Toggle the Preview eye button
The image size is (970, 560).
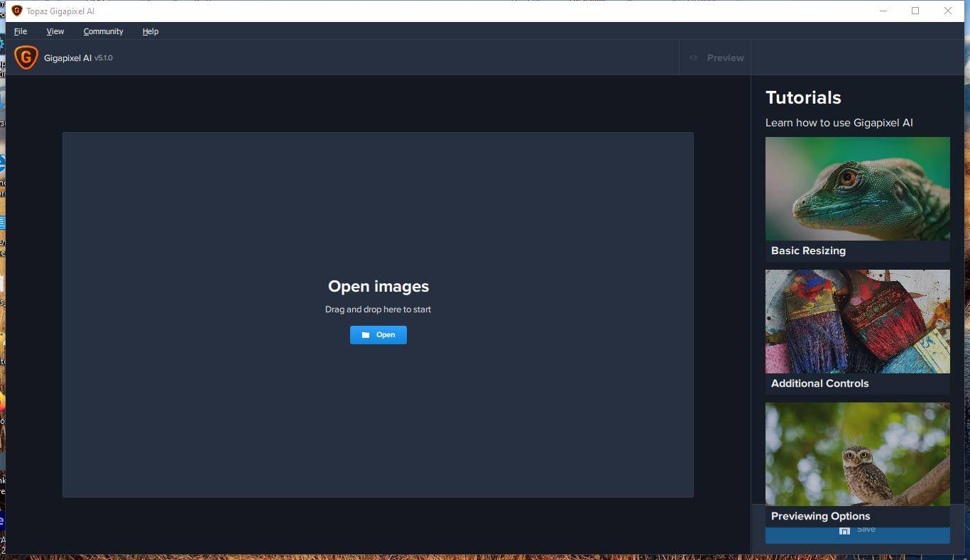click(x=716, y=57)
